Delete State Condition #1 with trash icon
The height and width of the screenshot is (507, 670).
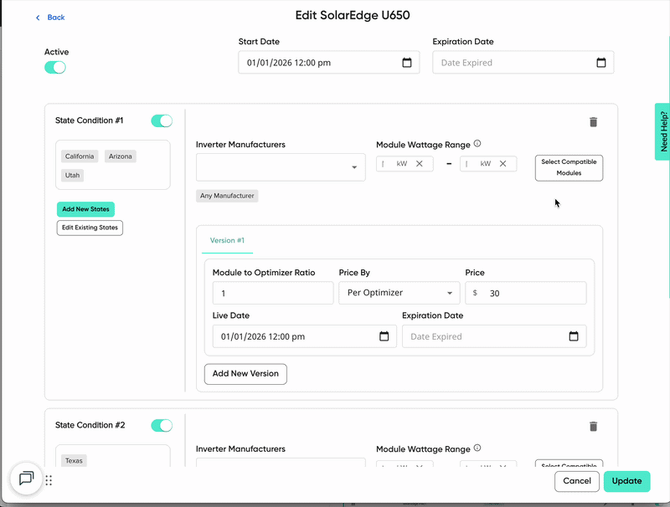click(593, 122)
